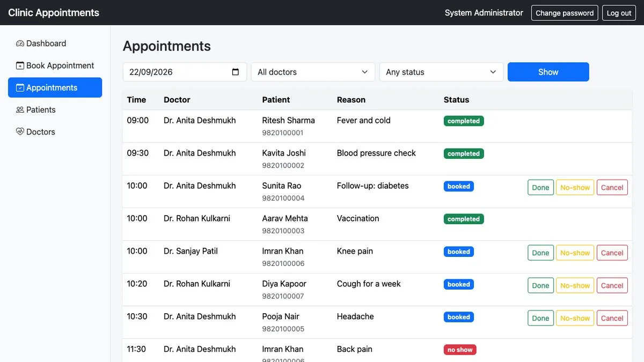Image resolution: width=644 pixels, height=362 pixels.
Task: Cancel Sunita Rao's appointment
Action: click(612, 187)
